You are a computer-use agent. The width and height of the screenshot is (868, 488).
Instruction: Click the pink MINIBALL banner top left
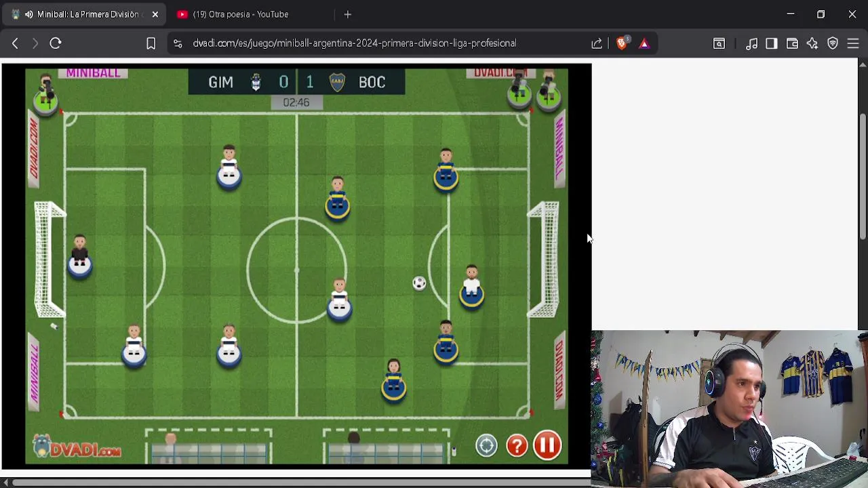tap(94, 73)
